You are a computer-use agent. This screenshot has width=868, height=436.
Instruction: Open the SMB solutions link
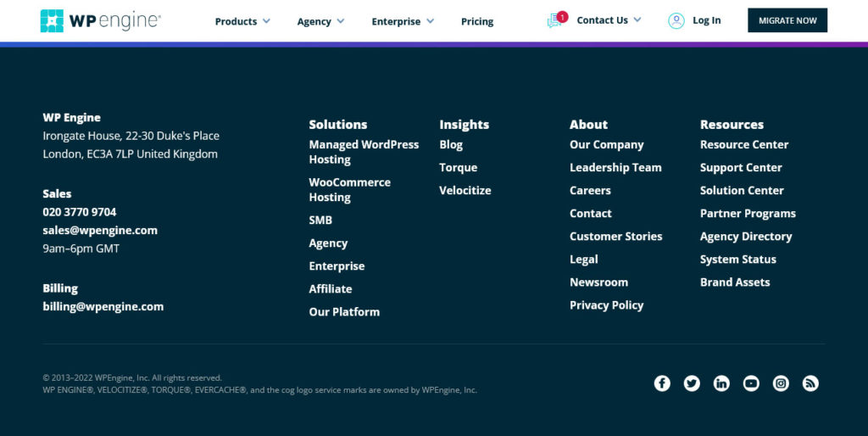click(x=320, y=220)
